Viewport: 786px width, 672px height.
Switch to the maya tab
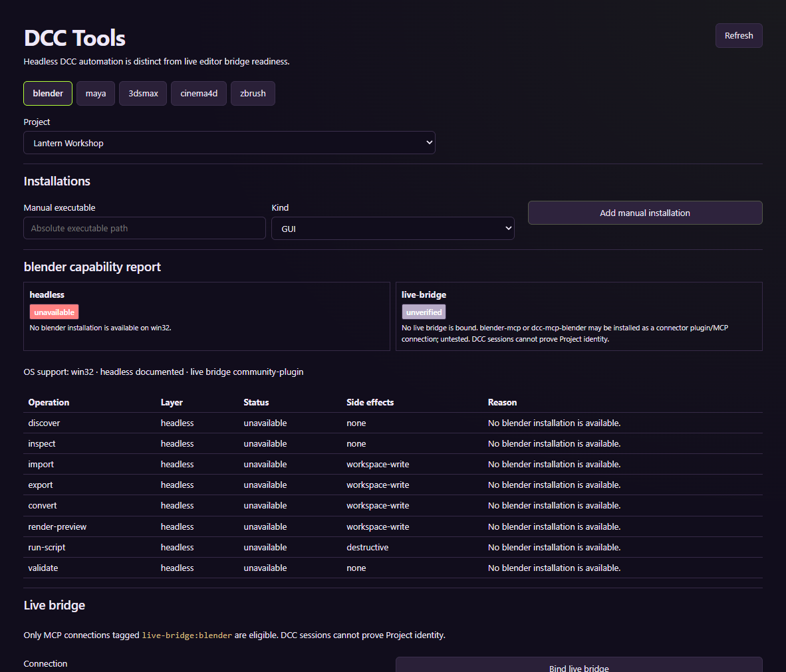click(96, 93)
